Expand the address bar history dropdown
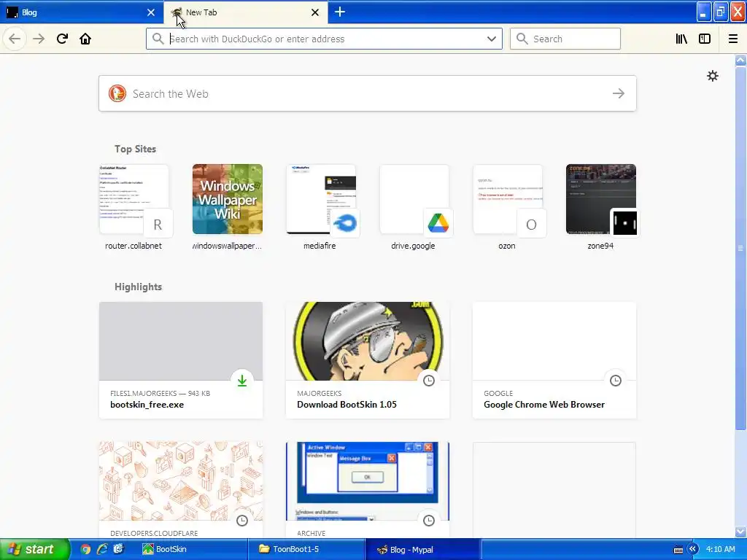Screen dimensions: 747x560 492,39
